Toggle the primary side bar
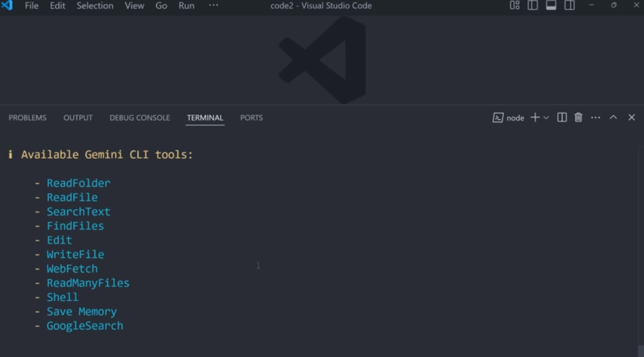Image resolution: width=644 pixels, height=357 pixels. [x=533, y=6]
